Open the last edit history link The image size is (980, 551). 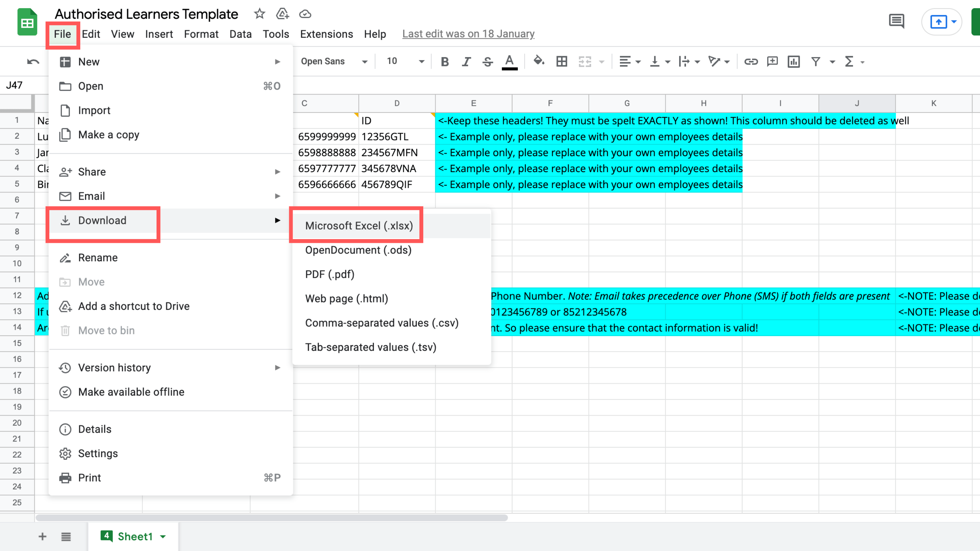[x=468, y=34]
